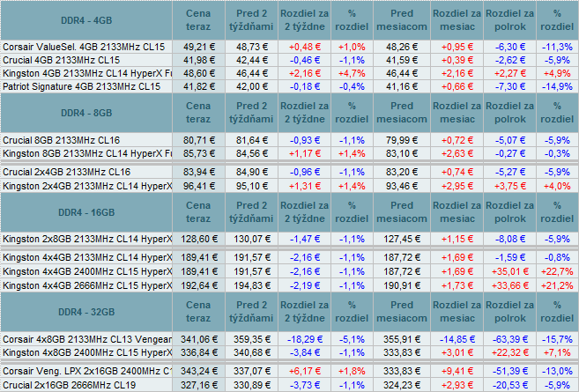Click the Kingston 2x8GB 2133MHz CL14 HyperX name
Screen dimensions: 579x392
[x=87, y=240]
